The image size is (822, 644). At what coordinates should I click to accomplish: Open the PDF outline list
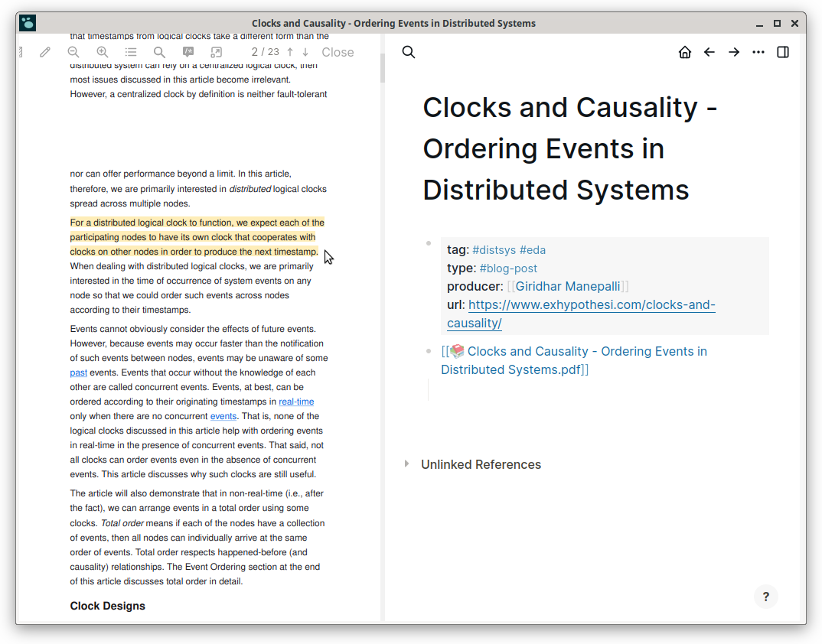tap(131, 52)
